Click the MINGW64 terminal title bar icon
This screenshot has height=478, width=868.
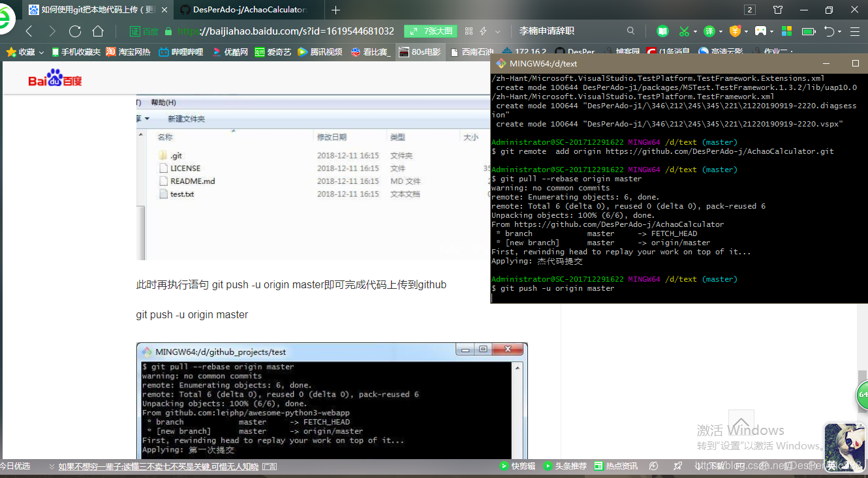click(x=501, y=63)
